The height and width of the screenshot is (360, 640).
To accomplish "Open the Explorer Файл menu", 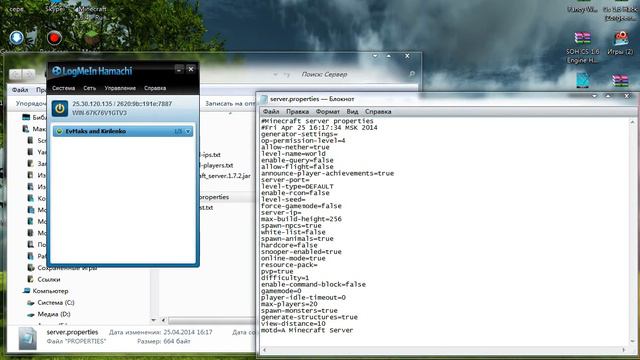I will pyautogui.click(x=20, y=90).
